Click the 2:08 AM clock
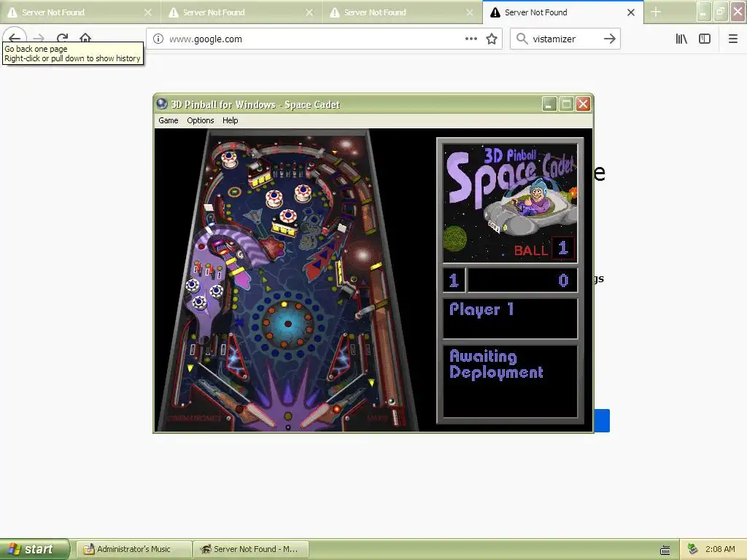Screen dimensions: 747x560 [x=720, y=550]
